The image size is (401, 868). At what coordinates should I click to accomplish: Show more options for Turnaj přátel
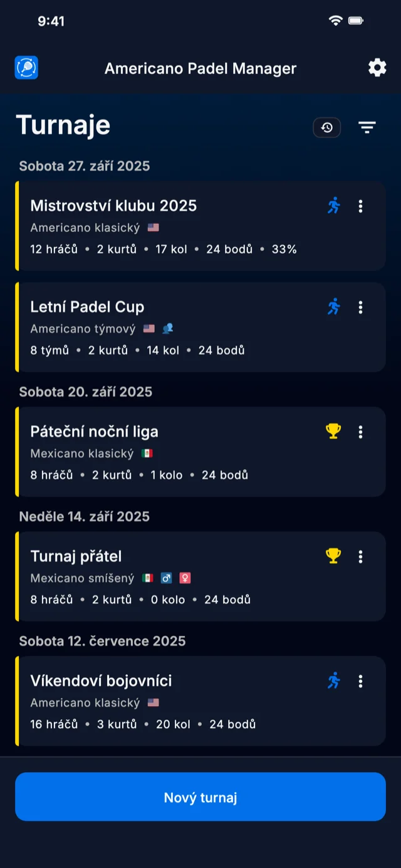tap(360, 556)
